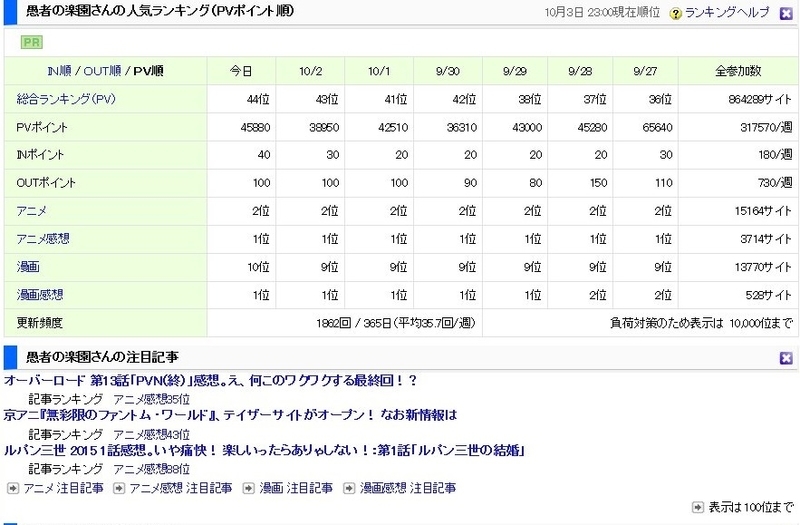Click 表示は100位まで text
Viewport: 800px width, 525px height.
click(751, 507)
